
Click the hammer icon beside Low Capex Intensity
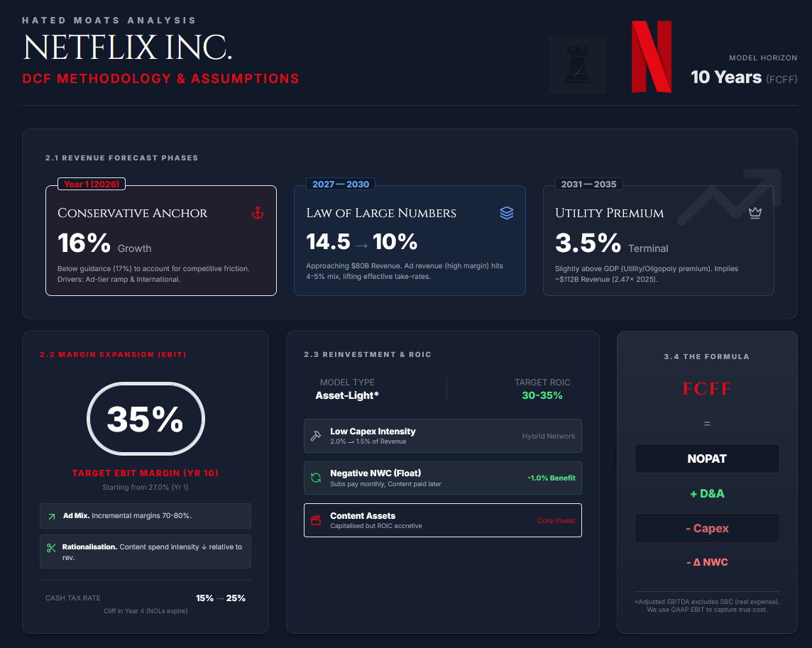316,436
